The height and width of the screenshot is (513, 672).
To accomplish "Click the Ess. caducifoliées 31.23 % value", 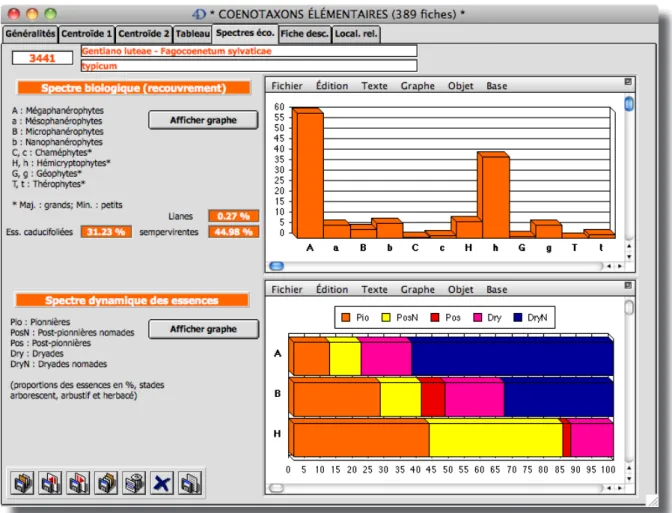I will (106, 232).
